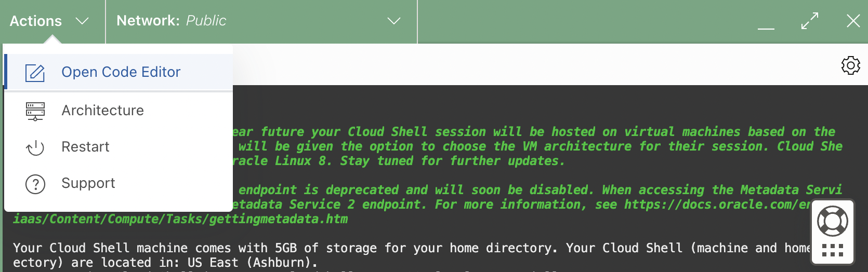Close the Cloud Shell panel
Viewport: 868px width, 272px height.
[x=853, y=21]
